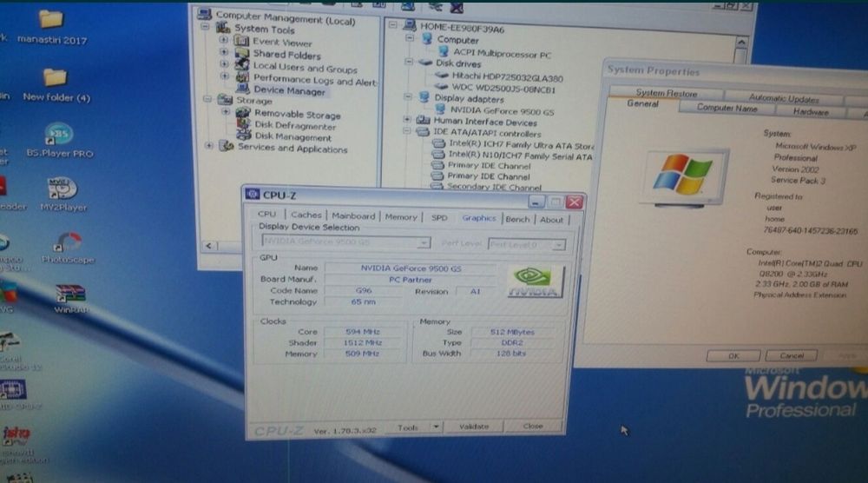Image resolution: width=868 pixels, height=483 pixels.
Task: Open the Tools dropdown arrow in CPU-Z
Action: 436,427
